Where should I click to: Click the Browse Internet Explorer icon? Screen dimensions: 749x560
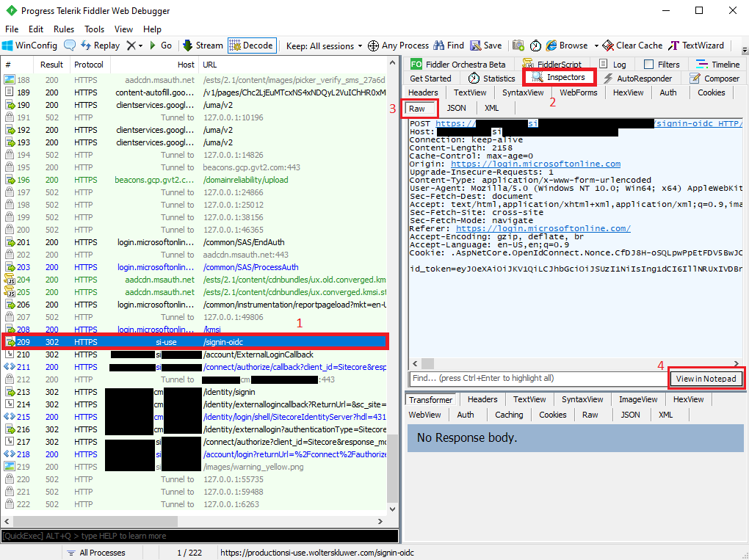point(551,46)
